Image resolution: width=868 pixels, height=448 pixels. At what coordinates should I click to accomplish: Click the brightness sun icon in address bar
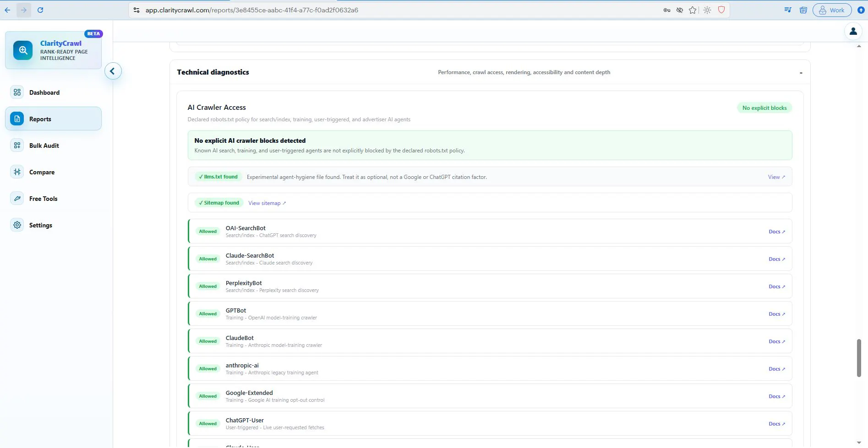(x=707, y=10)
